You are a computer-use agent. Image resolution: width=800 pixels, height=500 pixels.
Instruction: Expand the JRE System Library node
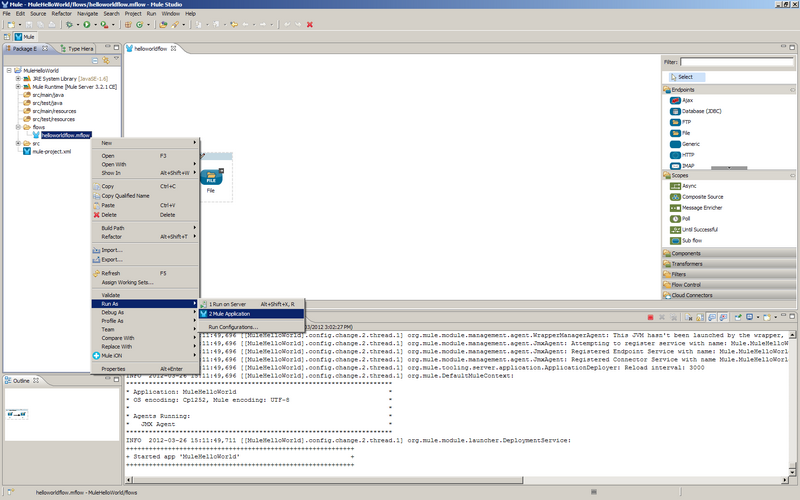[18, 79]
